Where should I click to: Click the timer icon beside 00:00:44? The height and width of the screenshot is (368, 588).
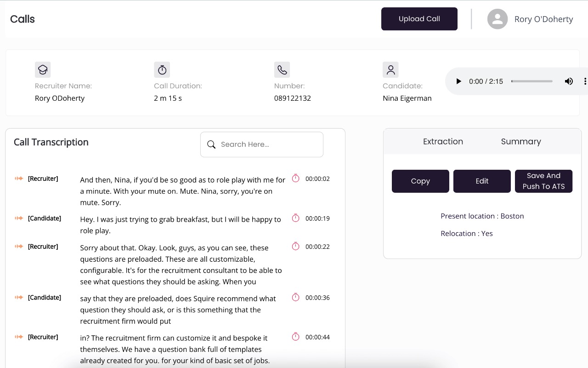[x=296, y=337]
